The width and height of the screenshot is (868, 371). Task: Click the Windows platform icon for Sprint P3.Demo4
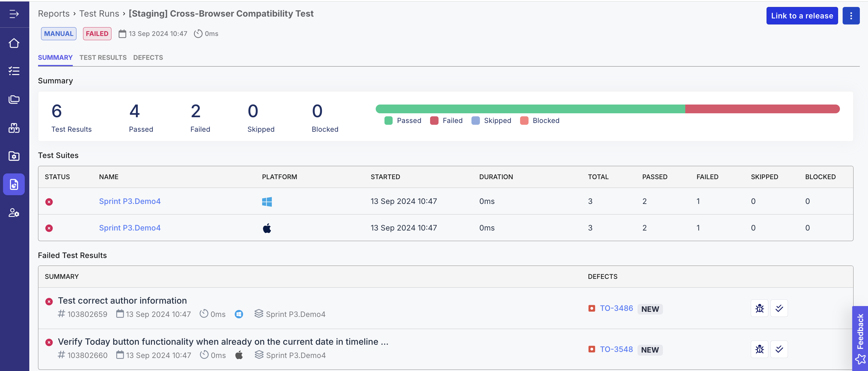267,201
